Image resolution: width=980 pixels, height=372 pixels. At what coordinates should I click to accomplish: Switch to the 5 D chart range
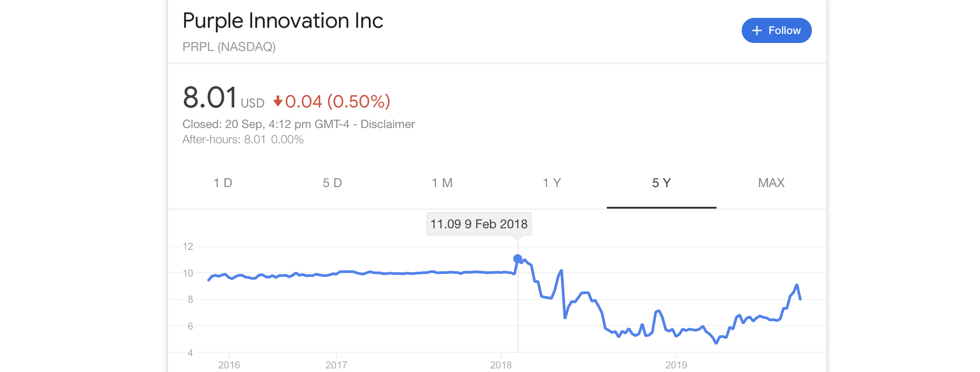(x=332, y=183)
